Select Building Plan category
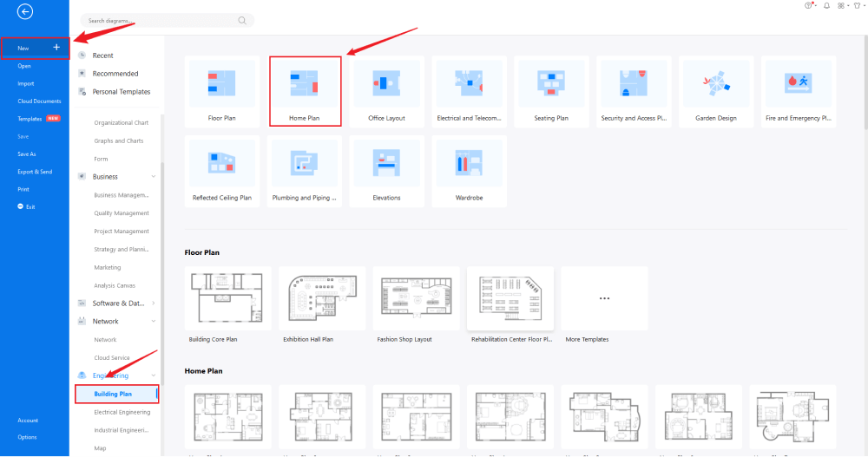 117,394
